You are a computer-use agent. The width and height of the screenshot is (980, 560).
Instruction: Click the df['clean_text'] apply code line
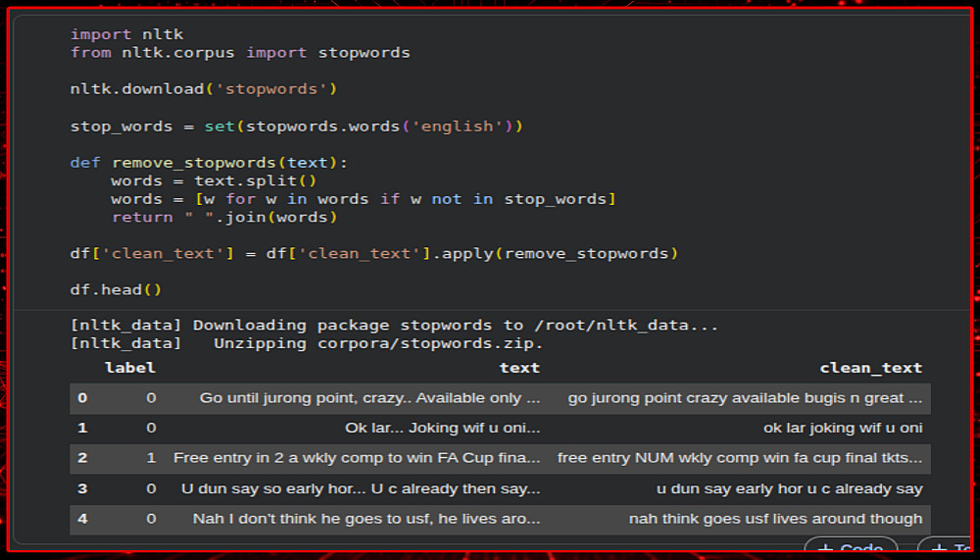click(x=373, y=253)
